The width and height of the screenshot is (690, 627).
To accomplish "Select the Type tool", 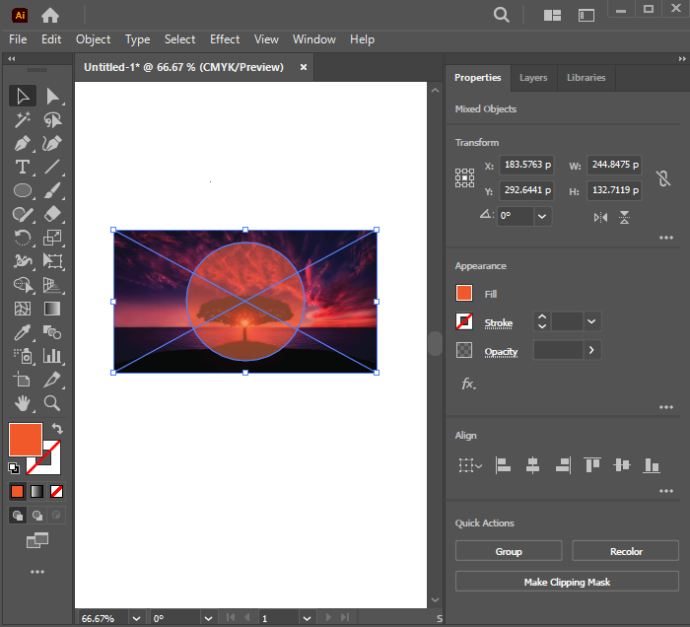I will 22,167.
